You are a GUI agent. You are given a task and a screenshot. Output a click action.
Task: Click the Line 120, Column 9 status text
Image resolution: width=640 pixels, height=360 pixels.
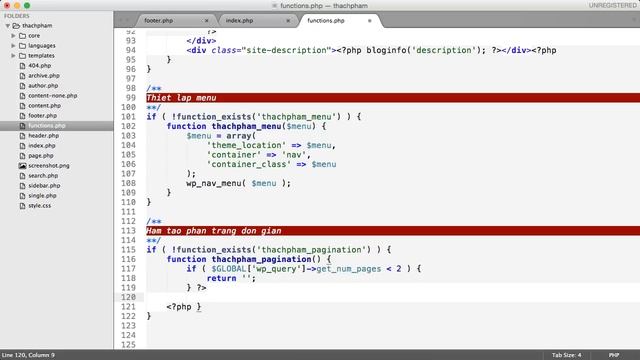pos(29,355)
